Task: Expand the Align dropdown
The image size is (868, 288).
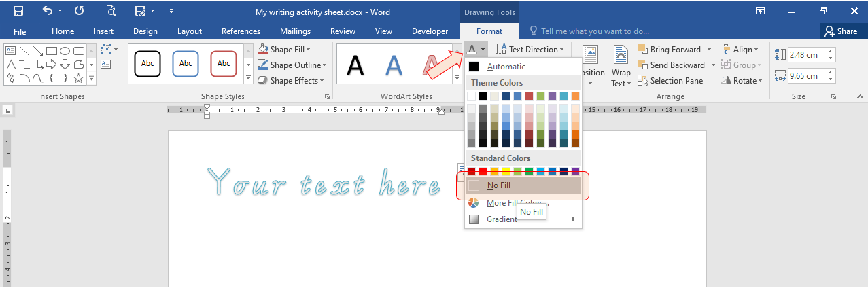Action: (x=740, y=50)
